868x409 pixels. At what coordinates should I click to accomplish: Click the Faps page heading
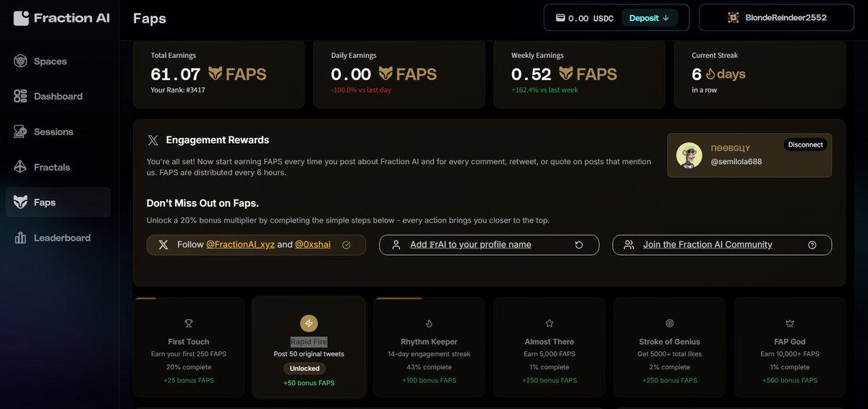(150, 18)
